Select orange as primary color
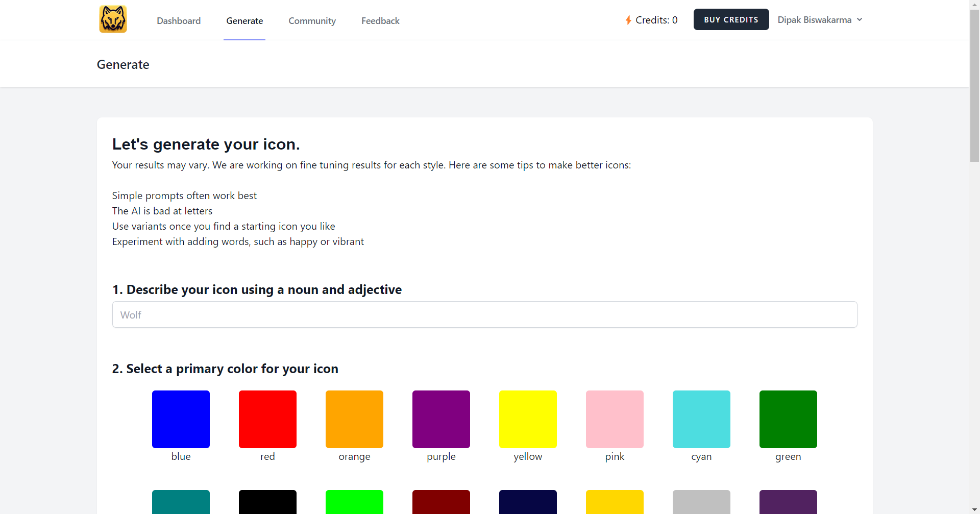 [354, 419]
